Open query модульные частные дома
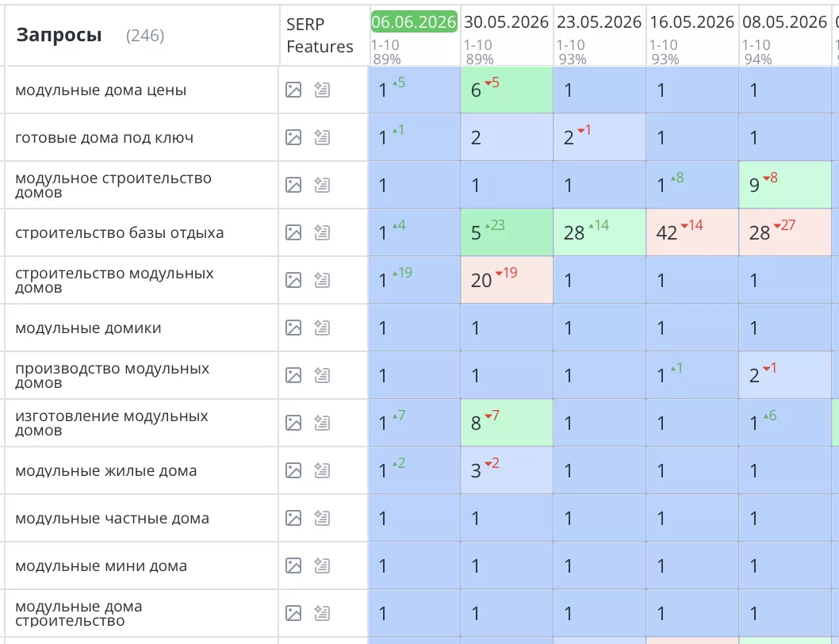This screenshot has height=644, width=839. (112, 518)
